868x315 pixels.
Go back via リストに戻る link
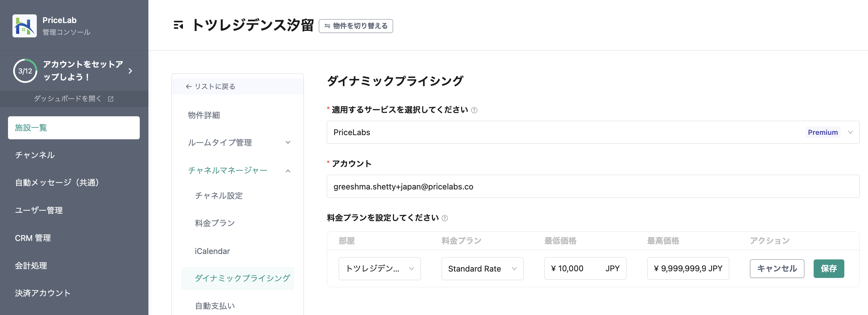coord(210,87)
